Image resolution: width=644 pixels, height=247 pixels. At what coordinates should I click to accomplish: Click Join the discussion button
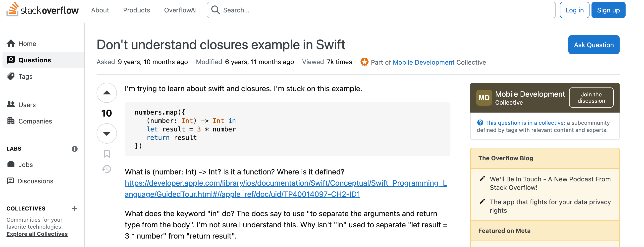591,97
